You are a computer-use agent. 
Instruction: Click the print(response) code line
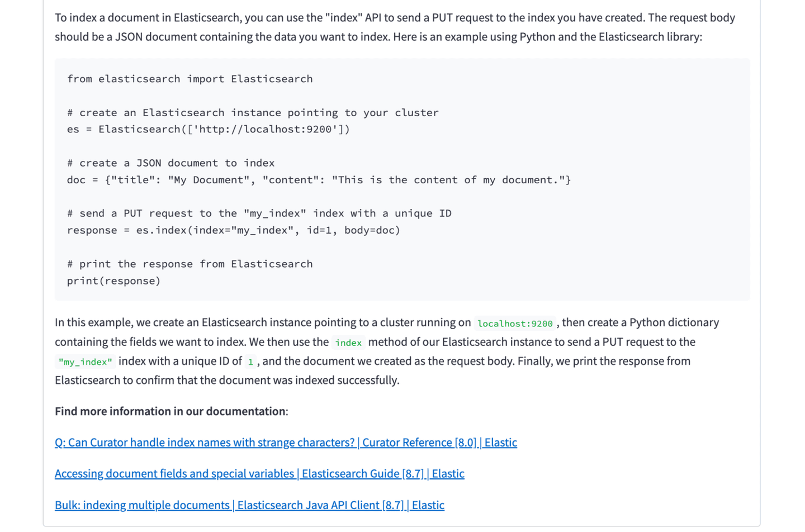click(x=113, y=281)
